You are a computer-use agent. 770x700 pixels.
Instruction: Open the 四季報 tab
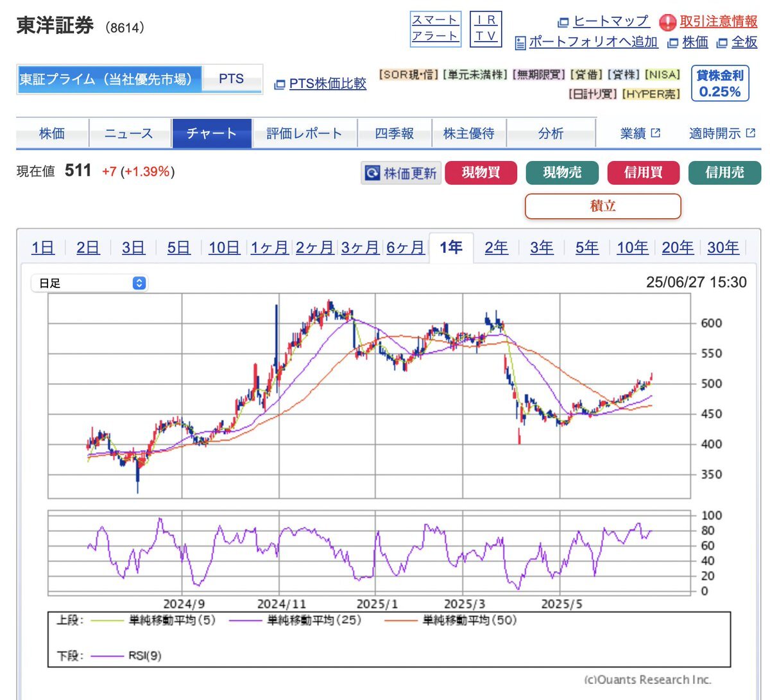click(395, 133)
